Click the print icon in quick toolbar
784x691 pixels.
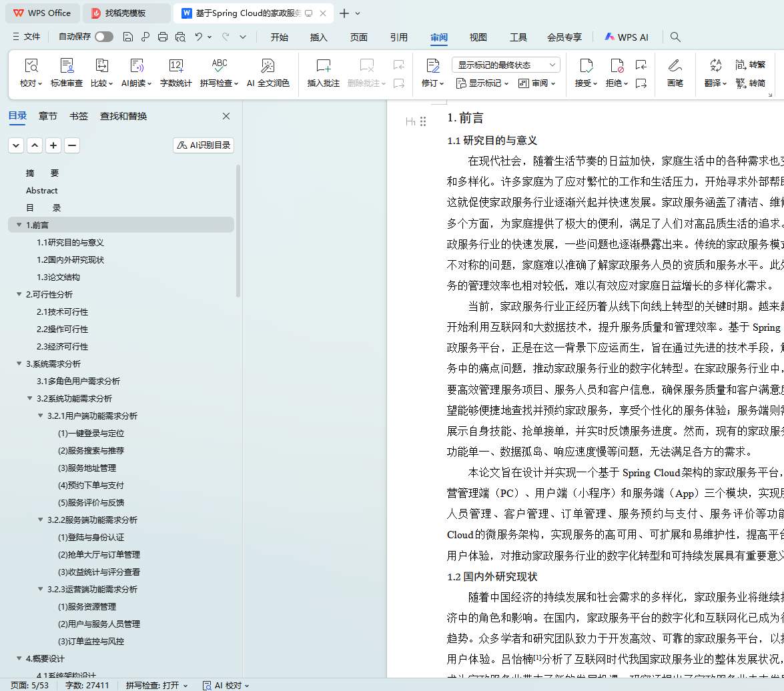(163, 37)
